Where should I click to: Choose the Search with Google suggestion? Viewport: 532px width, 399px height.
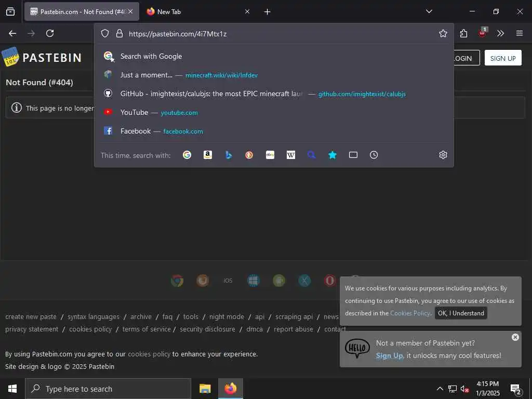(274, 56)
